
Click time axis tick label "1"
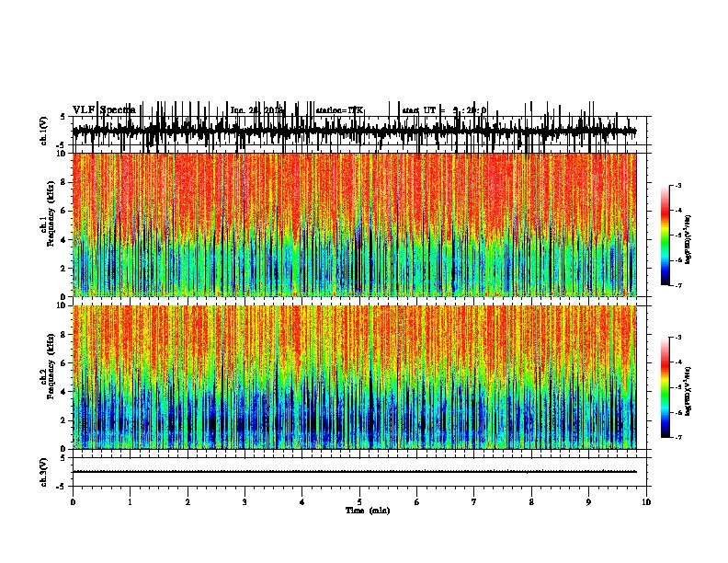pos(130,502)
